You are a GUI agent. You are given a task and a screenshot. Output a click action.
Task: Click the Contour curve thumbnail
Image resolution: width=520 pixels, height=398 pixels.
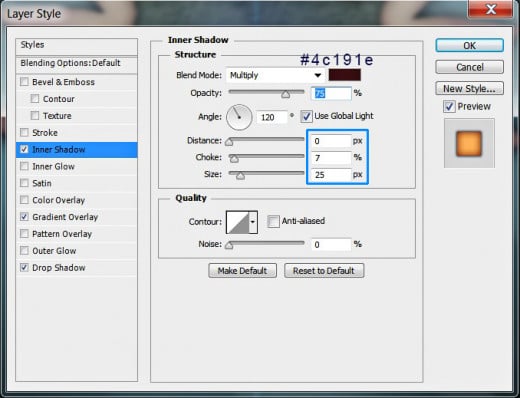point(237,222)
